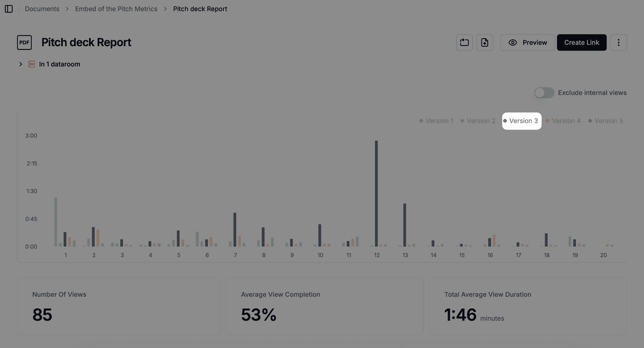The width and height of the screenshot is (644, 348).
Task: Click the PDF file type icon
Action: coord(24,42)
